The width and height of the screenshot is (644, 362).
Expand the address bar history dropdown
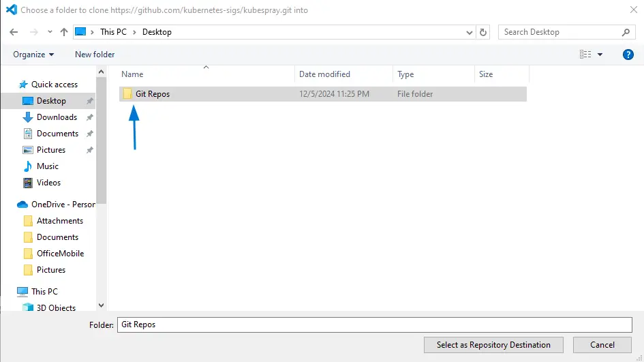point(470,32)
